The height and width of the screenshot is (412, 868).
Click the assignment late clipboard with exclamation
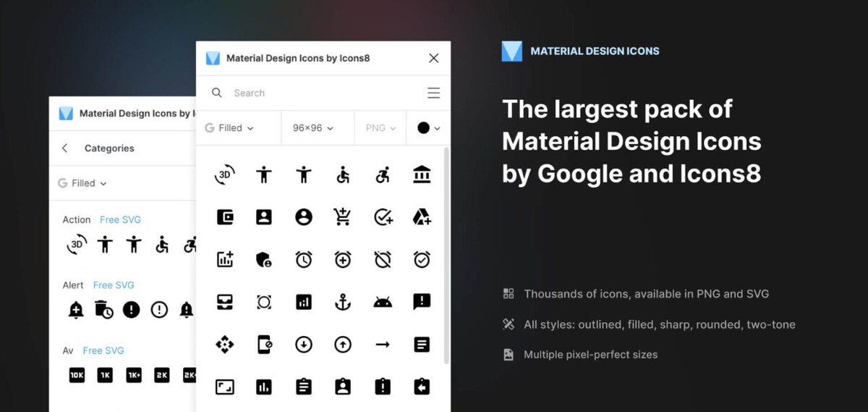click(383, 387)
